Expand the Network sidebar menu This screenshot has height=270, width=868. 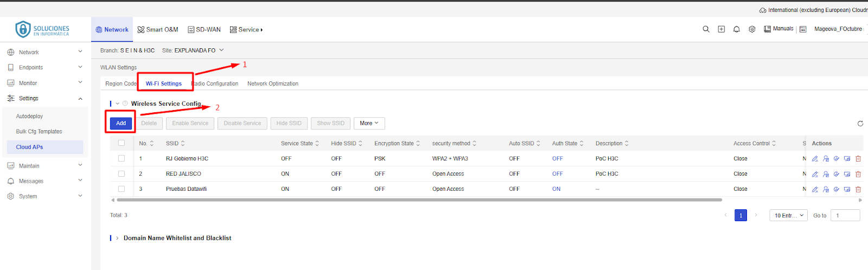pyautogui.click(x=45, y=53)
